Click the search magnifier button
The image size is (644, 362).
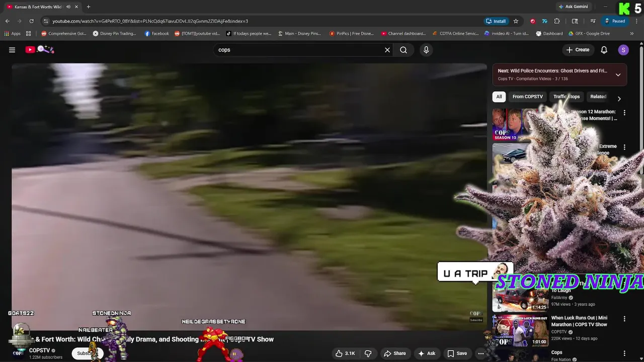coord(404,50)
